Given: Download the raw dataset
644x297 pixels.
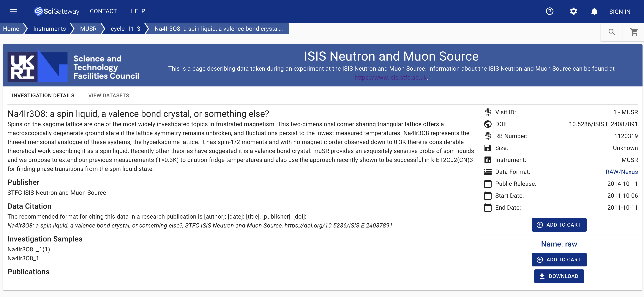Looking at the screenshot, I should pos(559,276).
